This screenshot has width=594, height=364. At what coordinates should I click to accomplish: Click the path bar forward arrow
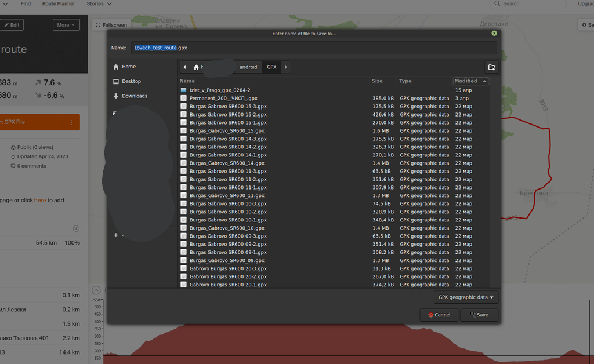285,67
